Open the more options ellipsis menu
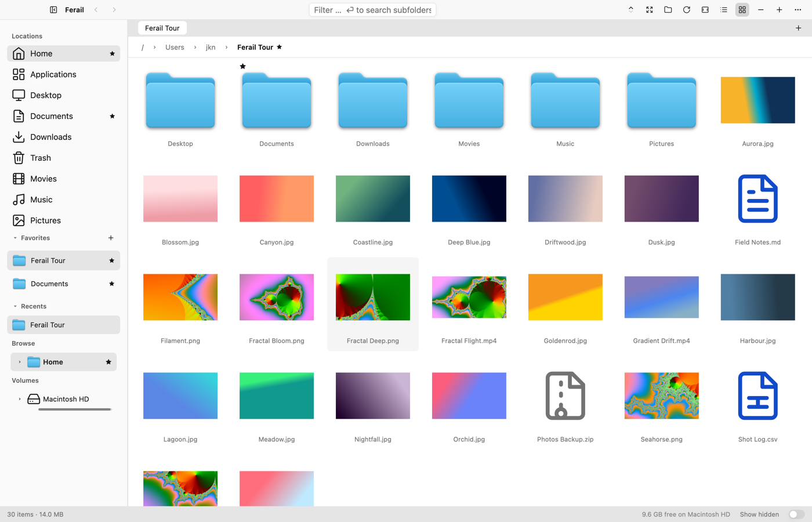The width and height of the screenshot is (812, 522). [798, 10]
